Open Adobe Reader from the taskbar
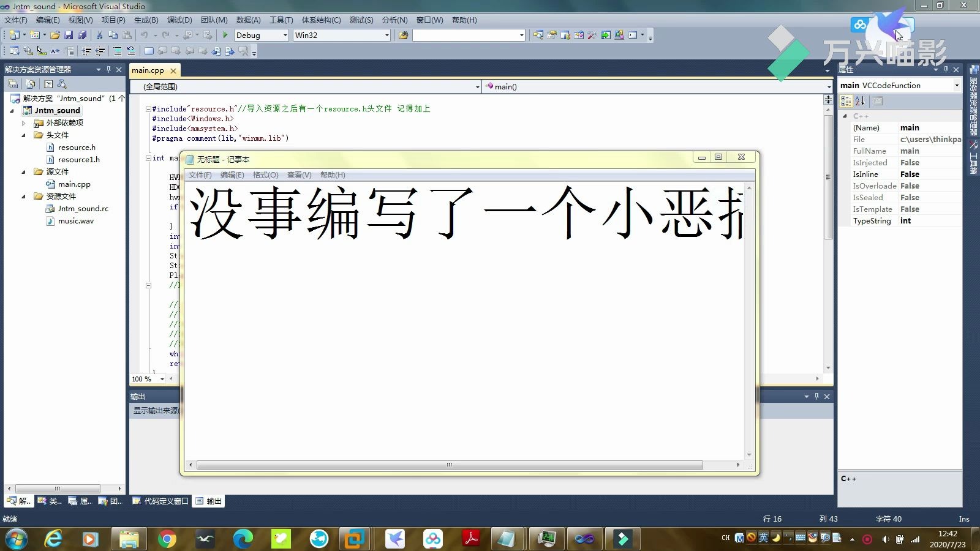 coord(471,539)
